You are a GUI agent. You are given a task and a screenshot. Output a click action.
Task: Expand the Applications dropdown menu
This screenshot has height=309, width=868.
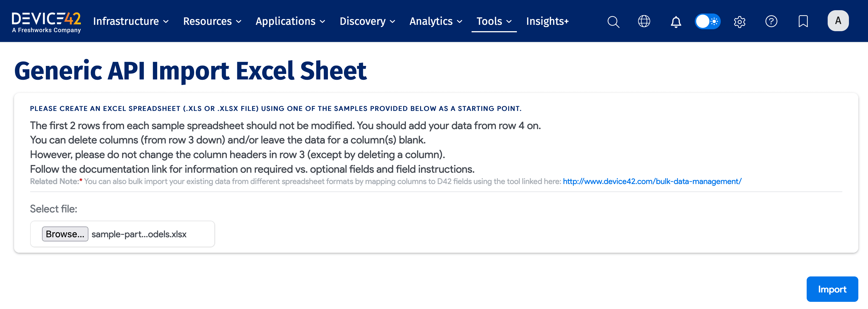290,22
